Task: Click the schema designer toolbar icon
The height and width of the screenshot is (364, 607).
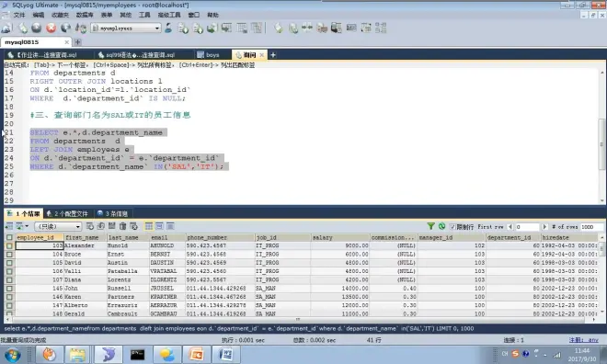Action: (x=257, y=28)
